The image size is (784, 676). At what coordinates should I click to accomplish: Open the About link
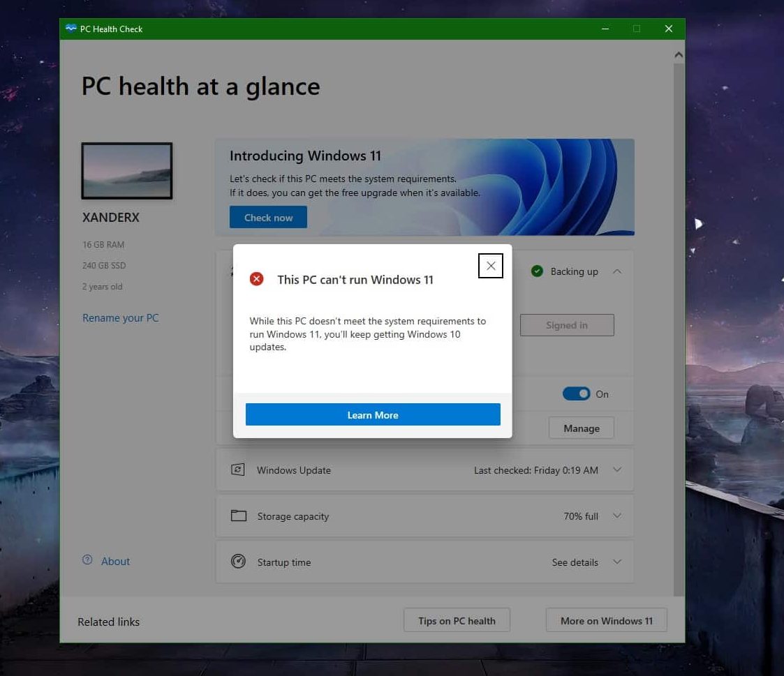click(x=115, y=561)
